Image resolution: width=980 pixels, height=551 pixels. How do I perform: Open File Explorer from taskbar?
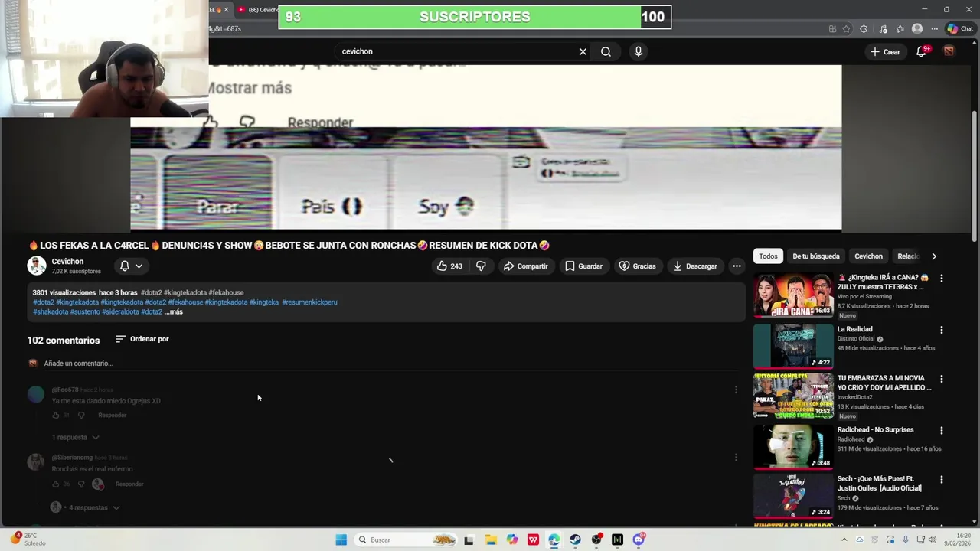click(x=491, y=540)
